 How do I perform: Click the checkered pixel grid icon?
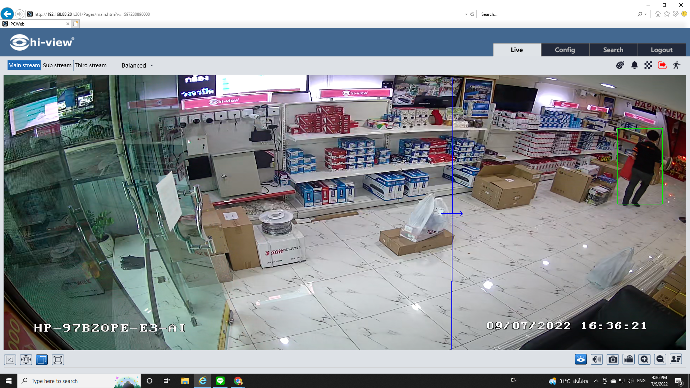pyautogui.click(x=648, y=65)
